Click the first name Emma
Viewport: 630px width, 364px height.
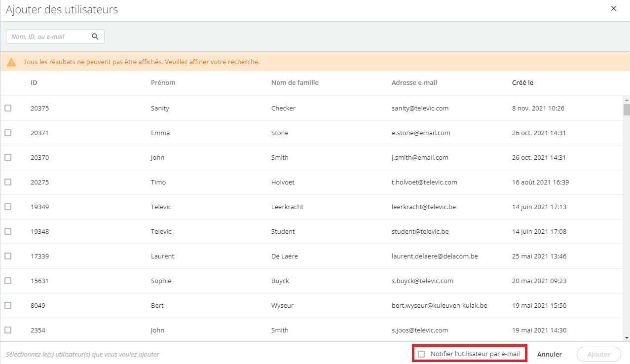(160, 133)
